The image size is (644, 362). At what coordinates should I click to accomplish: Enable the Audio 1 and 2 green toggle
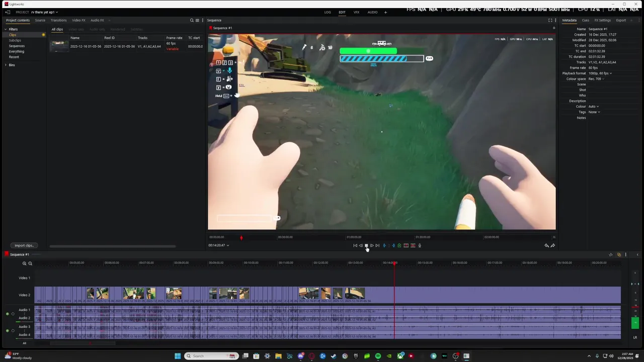pyautogui.click(x=7, y=314)
